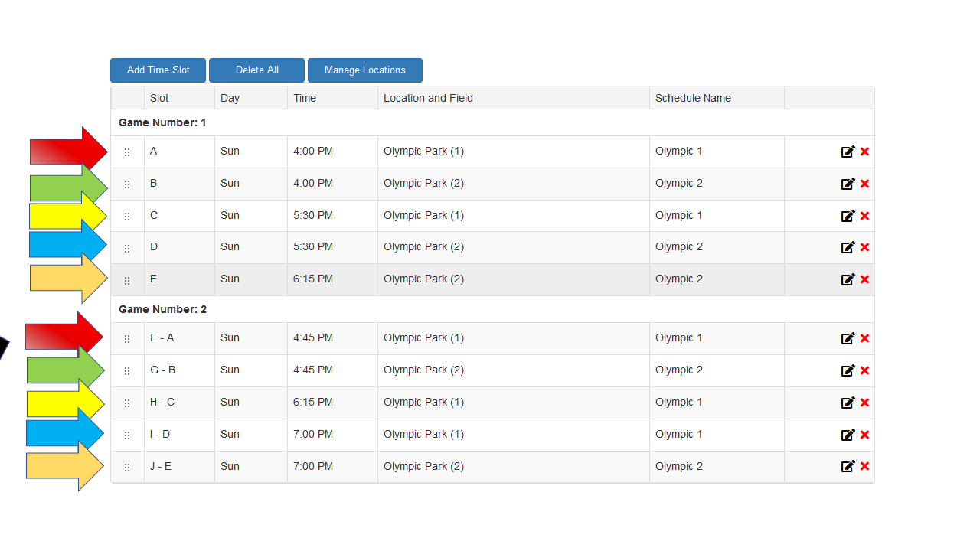This screenshot has height=551, width=980.
Task: Click the Add Time Slot button
Action: (158, 70)
